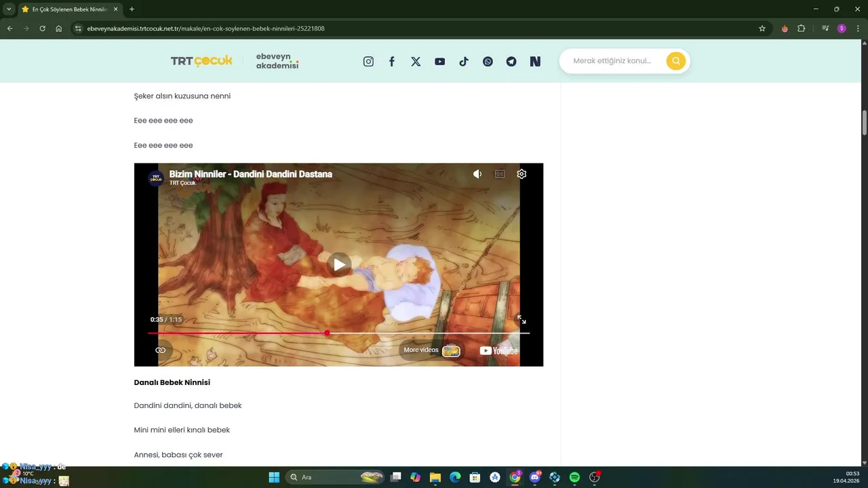Viewport: 868px width, 488px height.
Task: Open a new browser tab
Action: [132, 9]
